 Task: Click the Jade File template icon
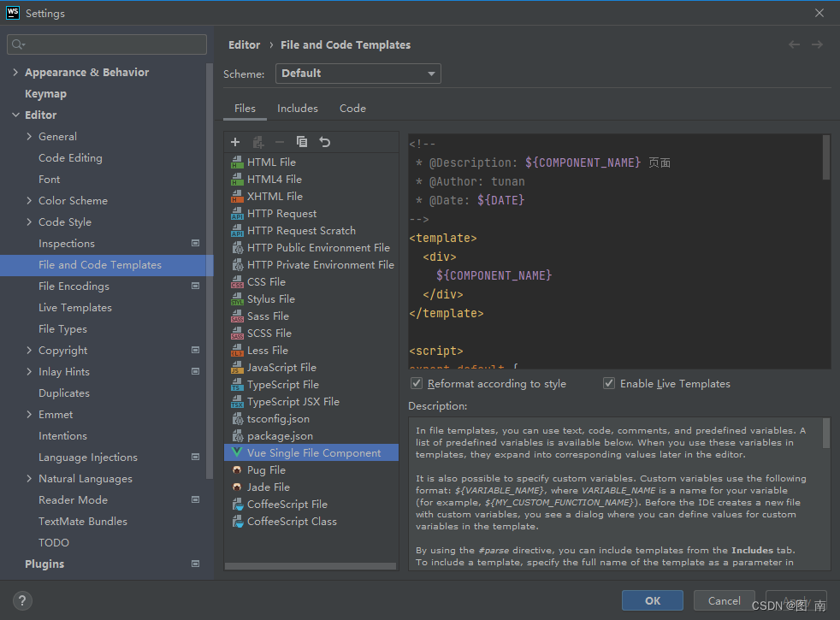click(237, 487)
